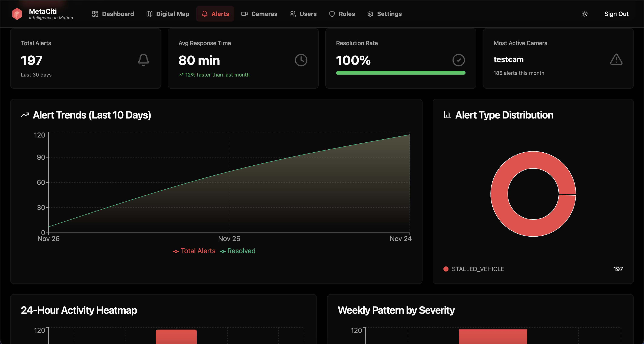Toggle the Total Alerts legend series
This screenshot has width=644, height=344.
194,251
